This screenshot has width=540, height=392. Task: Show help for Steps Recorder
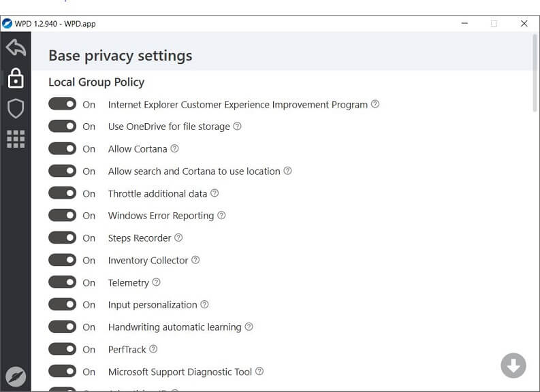point(178,238)
